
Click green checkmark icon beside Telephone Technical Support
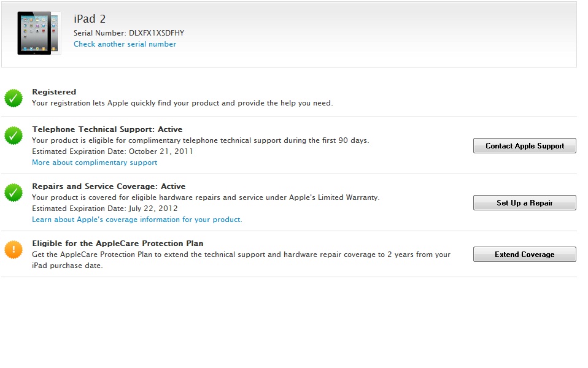pos(14,136)
